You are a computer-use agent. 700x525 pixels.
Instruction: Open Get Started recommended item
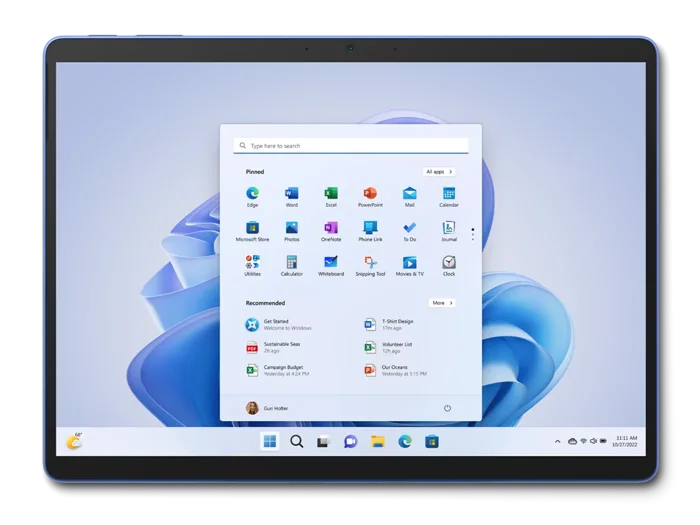point(279,325)
